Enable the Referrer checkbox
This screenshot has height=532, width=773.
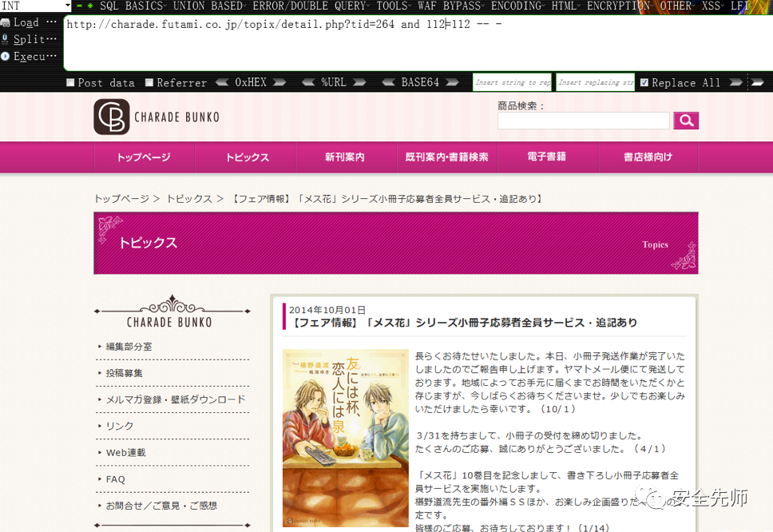pyautogui.click(x=149, y=82)
